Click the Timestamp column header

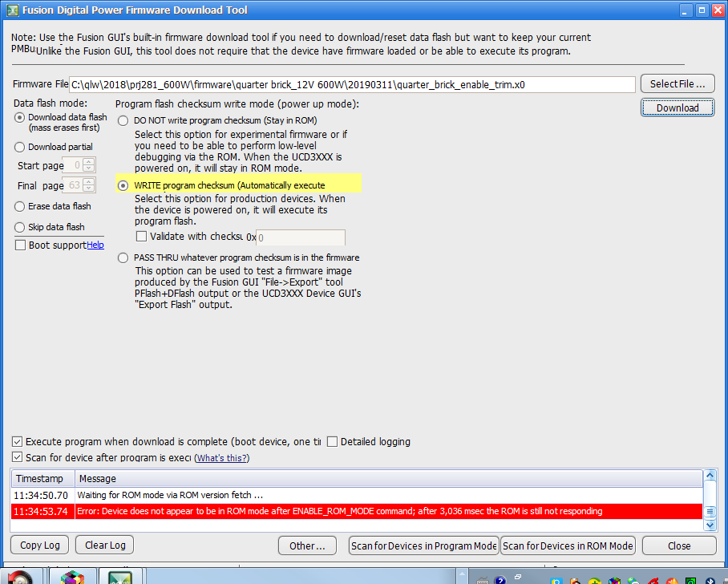42,479
